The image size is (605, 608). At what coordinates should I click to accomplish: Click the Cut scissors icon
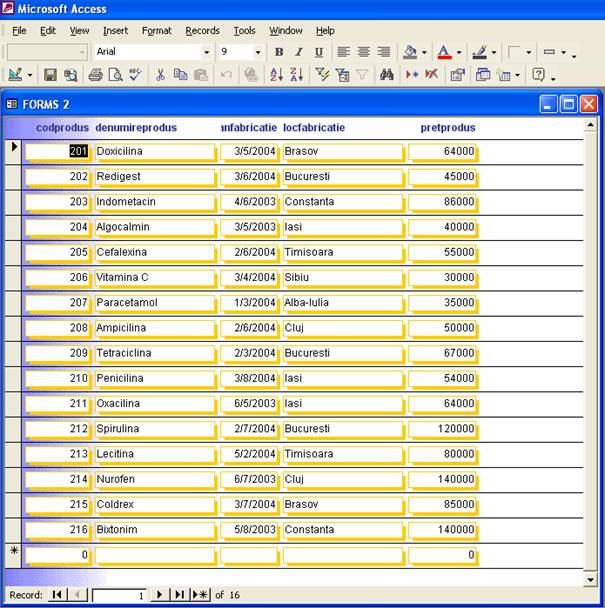click(159, 75)
